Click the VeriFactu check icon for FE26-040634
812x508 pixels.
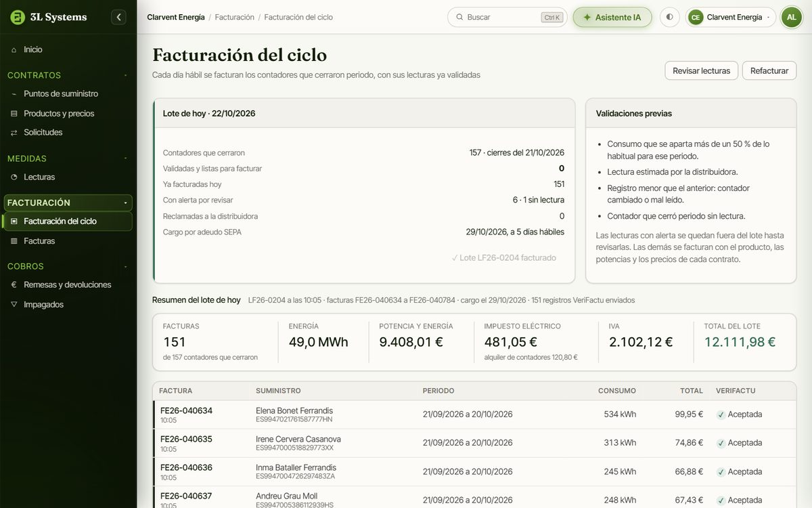[721, 415]
